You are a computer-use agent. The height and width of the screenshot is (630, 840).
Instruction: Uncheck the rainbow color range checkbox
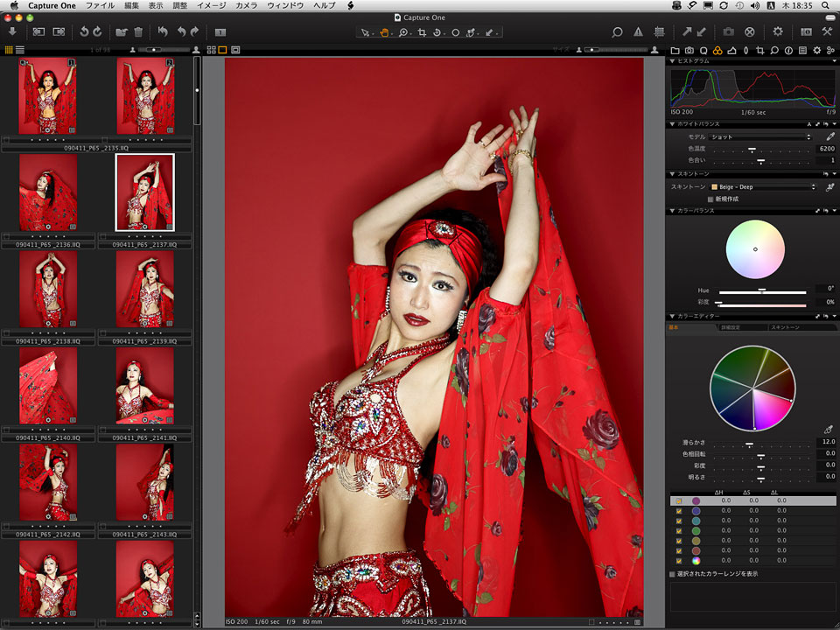point(679,560)
